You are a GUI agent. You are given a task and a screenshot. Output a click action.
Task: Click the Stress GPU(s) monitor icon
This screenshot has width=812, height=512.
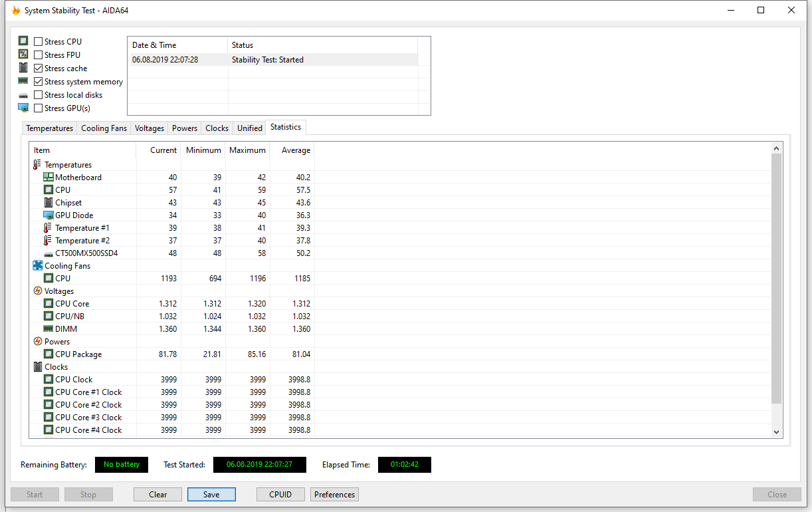coord(23,108)
